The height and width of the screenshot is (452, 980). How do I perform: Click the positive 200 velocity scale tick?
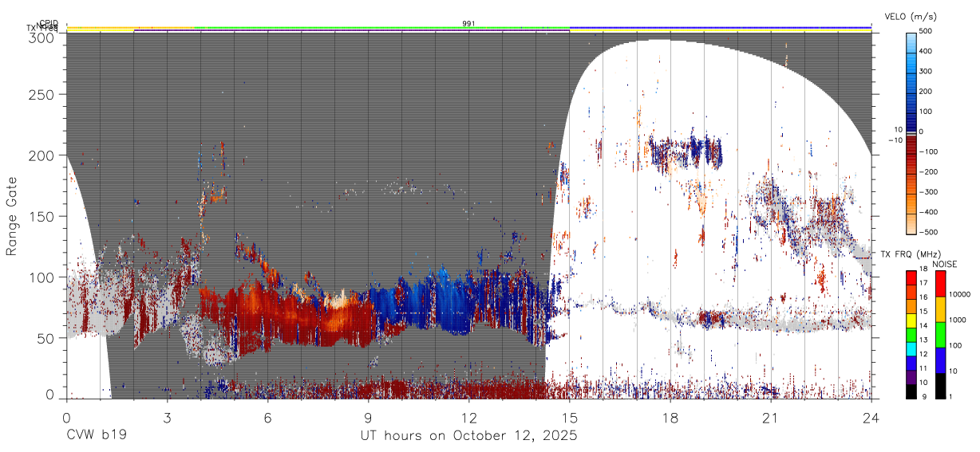pos(927,92)
